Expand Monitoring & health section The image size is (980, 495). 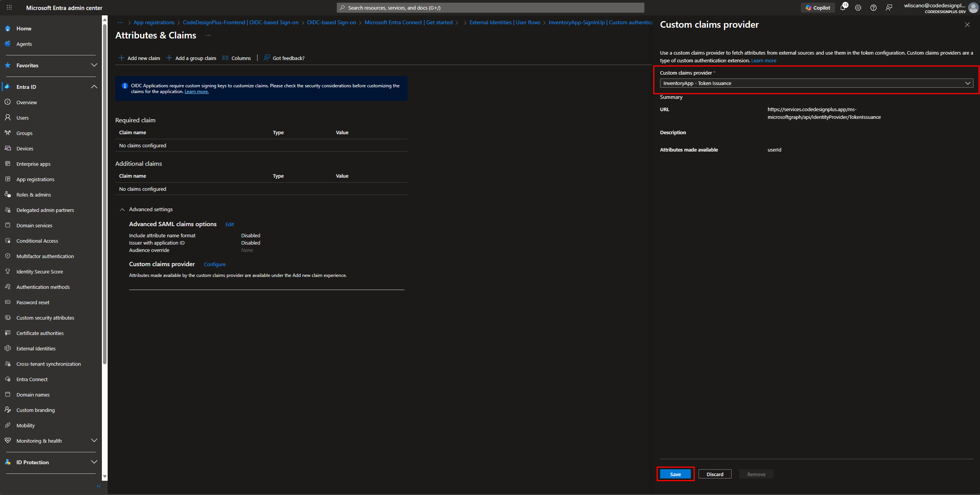(94, 441)
